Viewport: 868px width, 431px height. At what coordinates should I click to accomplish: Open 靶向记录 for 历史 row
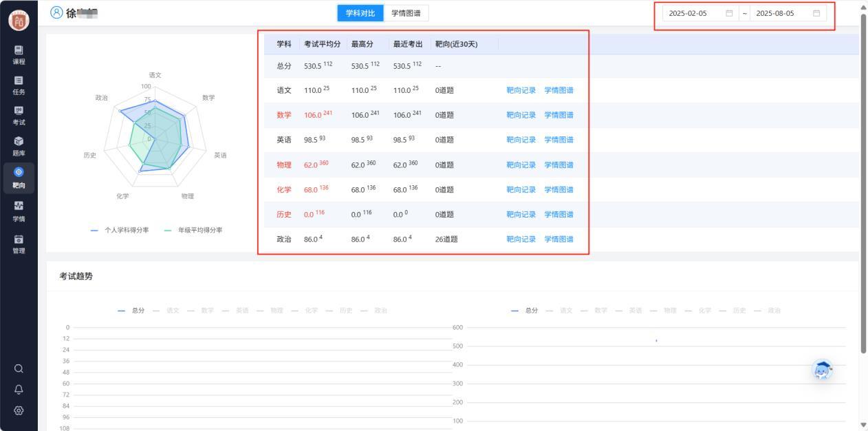click(x=521, y=214)
